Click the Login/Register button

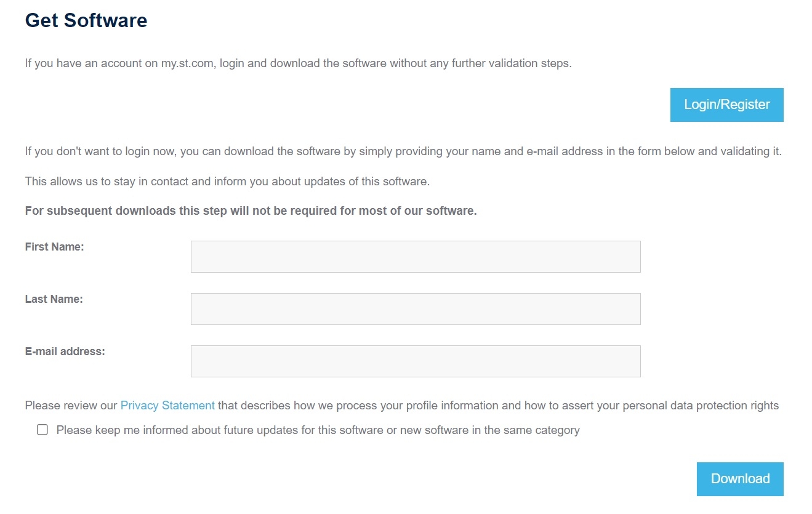(726, 105)
